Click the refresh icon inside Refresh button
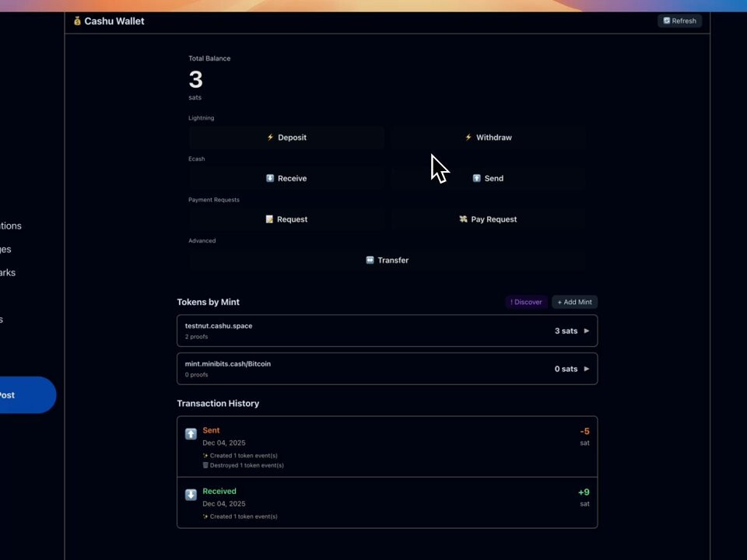747x560 pixels. (667, 20)
